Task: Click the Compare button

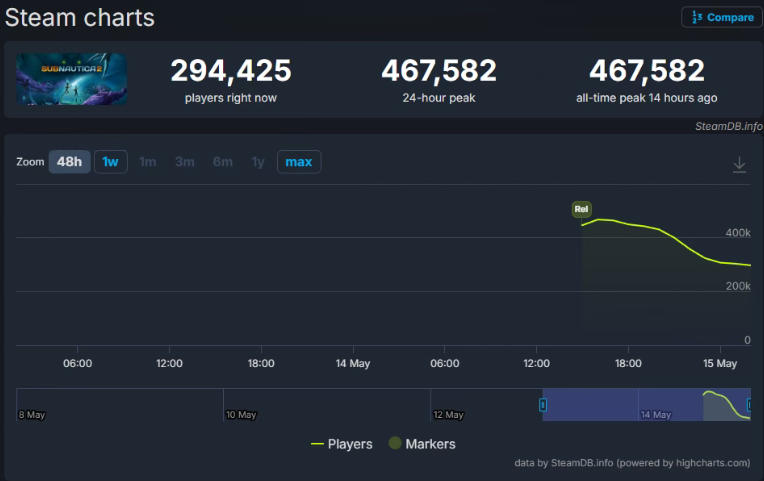Action: tap(722, 18)
